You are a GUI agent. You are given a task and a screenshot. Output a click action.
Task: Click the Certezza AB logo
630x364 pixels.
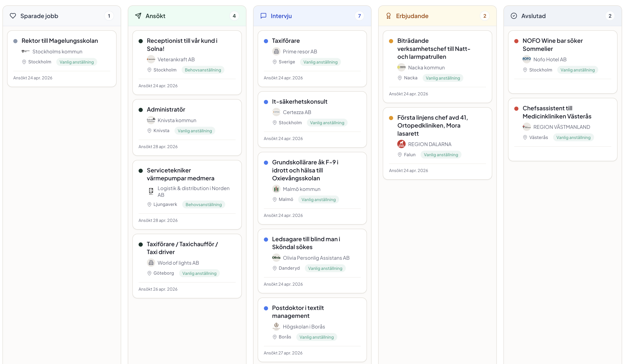click(276, 112)
